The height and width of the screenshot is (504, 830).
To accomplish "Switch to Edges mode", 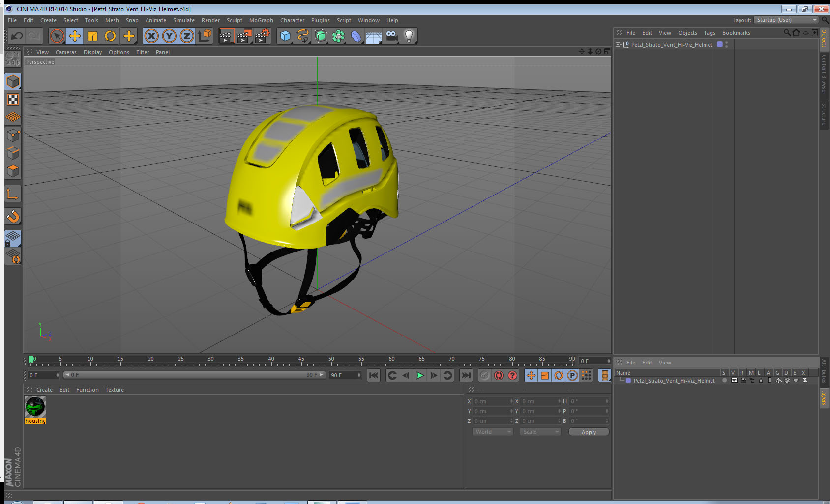I will [x=13, y=153].
